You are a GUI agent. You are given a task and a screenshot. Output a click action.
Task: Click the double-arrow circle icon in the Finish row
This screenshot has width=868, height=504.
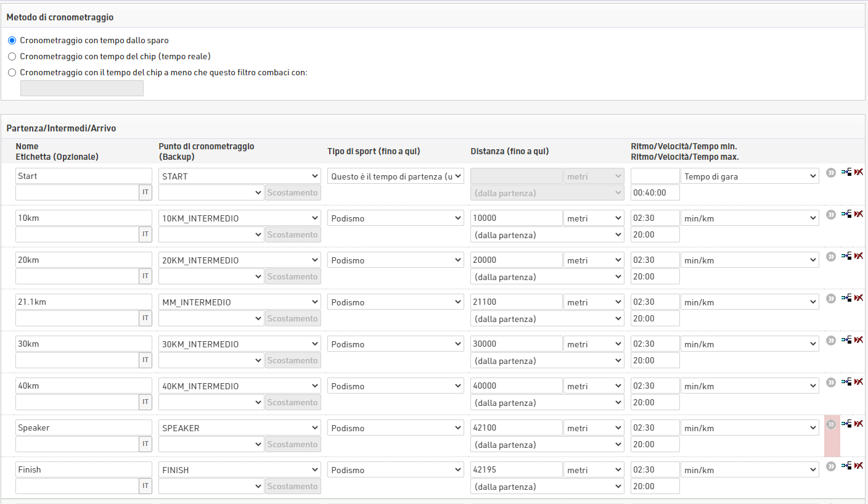point(831,466)
